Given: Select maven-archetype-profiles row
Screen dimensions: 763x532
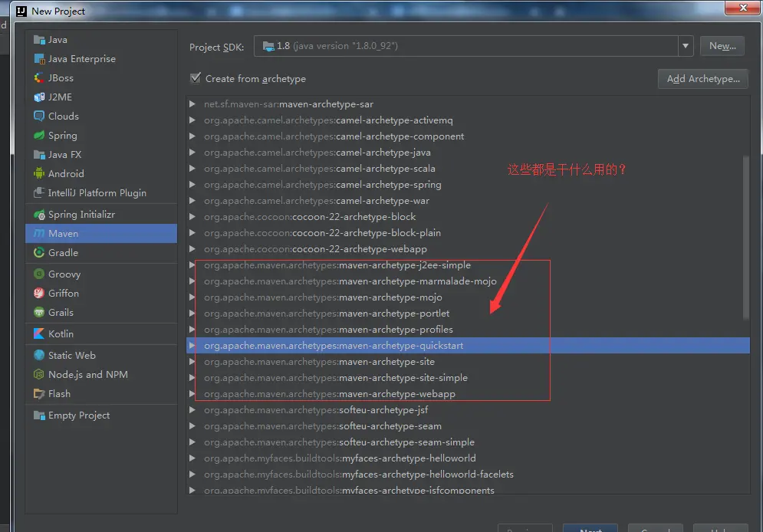Looking at the screenshot, I should click(x=468, y=330).
